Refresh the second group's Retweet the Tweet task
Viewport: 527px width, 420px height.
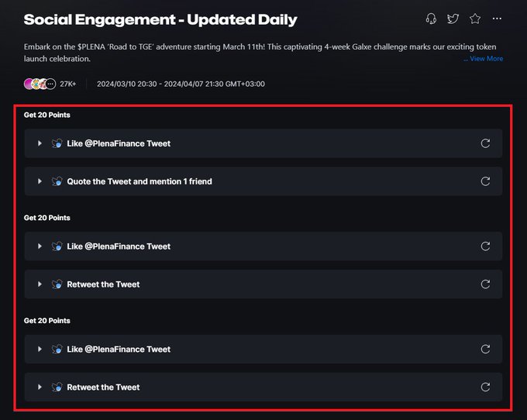tap(485, 284)
